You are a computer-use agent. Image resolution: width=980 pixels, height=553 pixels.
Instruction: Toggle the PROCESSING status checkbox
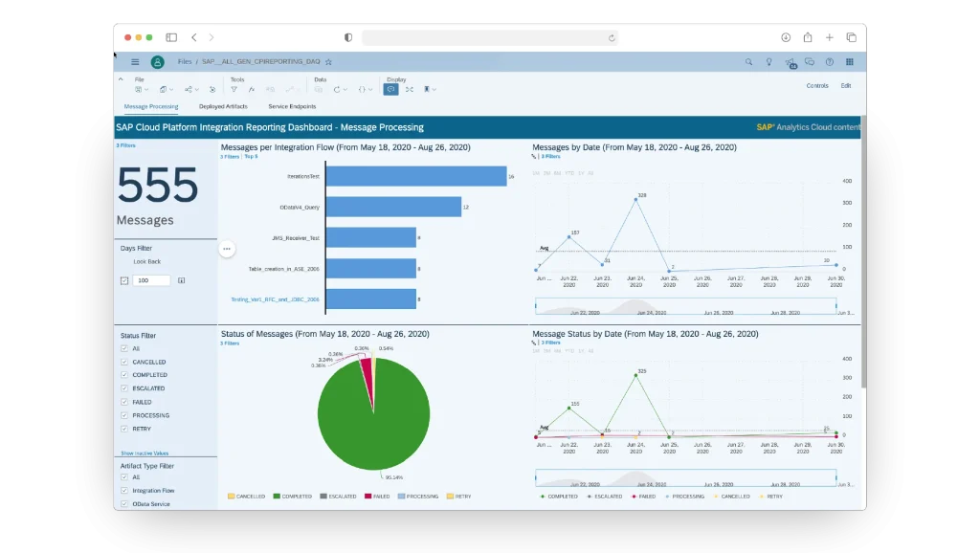pyautogui.click(x=124, y=415)
